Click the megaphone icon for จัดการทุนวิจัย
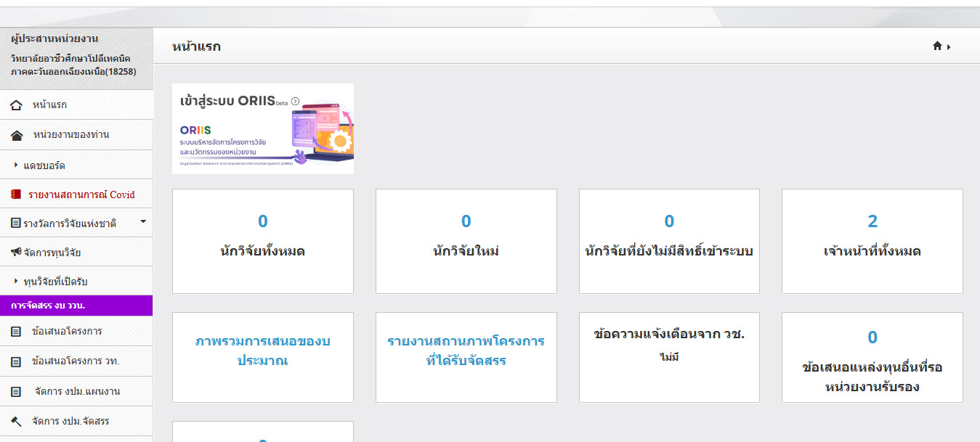980x442 pixels. [x=16, y=253]
